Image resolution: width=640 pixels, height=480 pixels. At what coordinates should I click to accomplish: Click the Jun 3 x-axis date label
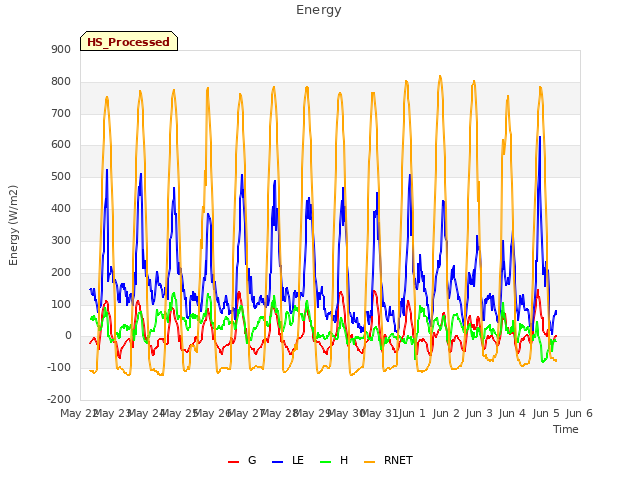pyautogui.click(x=479, y=413)
